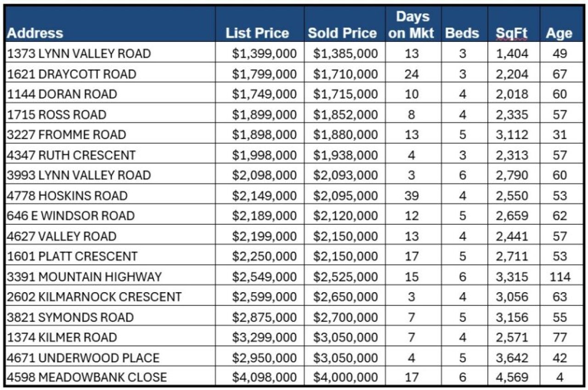This screenshot has width=588, height=390.
Task: Select the 1373 Lynn Valley Road cell
Action: pyautogui.click(x=79, y=53)
